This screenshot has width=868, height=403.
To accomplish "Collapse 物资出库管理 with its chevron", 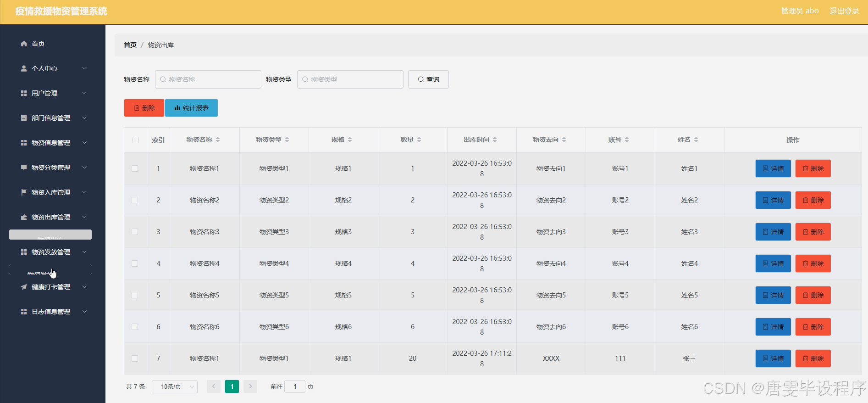I will point(84,217).
